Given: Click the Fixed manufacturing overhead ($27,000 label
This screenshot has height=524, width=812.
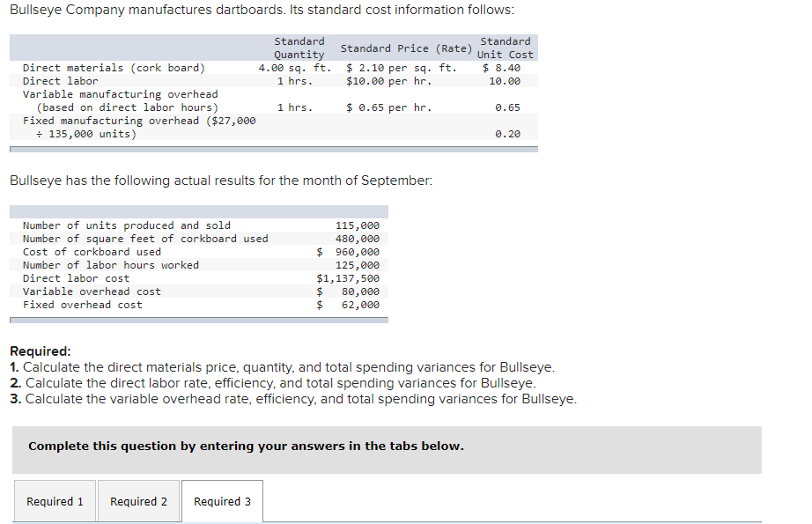Looking at the screenshot, I should point(139,121).
